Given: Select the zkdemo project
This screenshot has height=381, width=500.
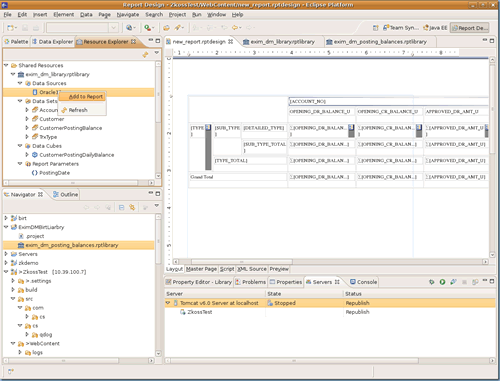Looking at the screenshot, I should (x=28, y=263).
